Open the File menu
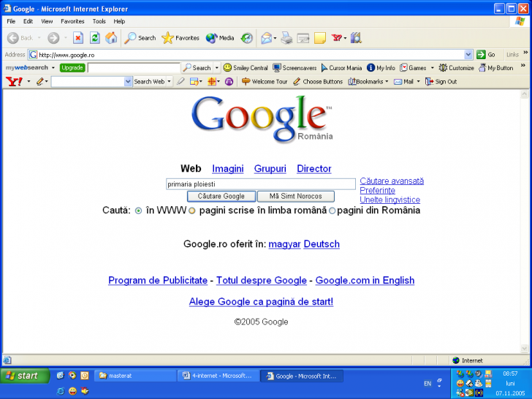Viewport: 532px width, 399px height. [x=11, y=21]
